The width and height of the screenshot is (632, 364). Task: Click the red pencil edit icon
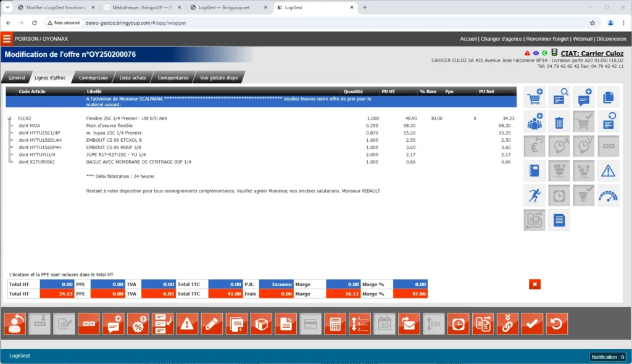click(212, 324)
